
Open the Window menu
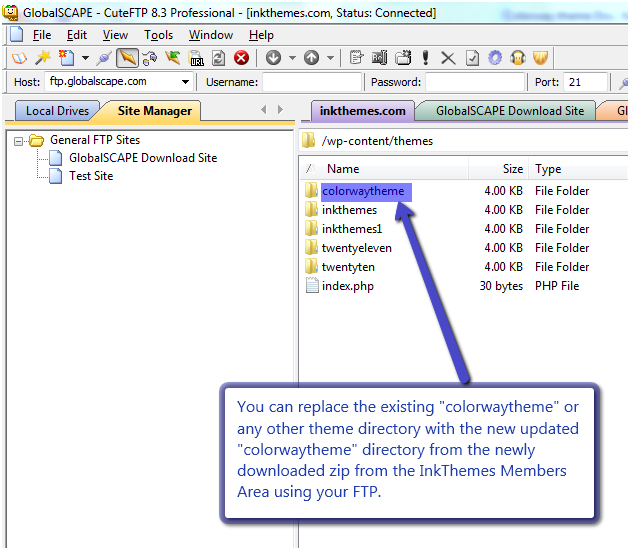point(211,35)
